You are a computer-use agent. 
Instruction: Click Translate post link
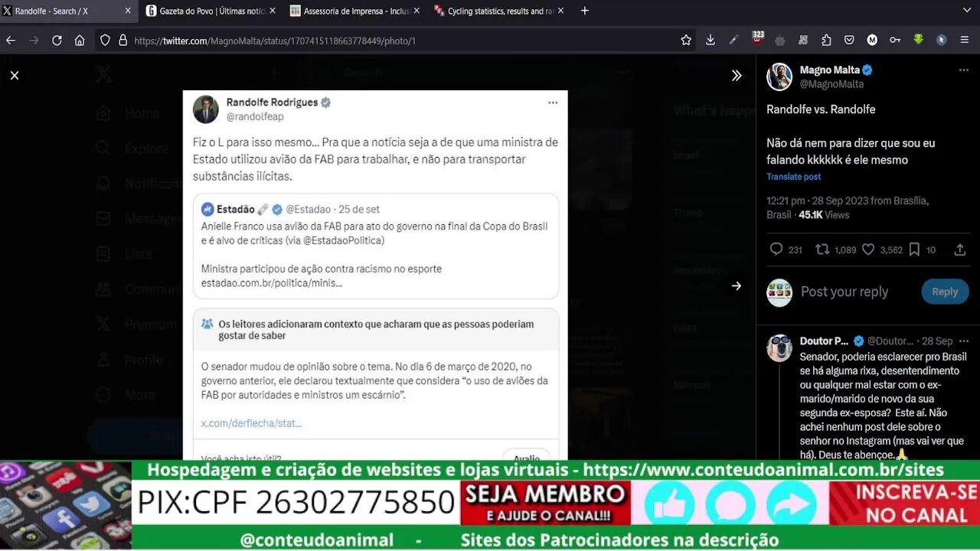tap(794, 177)
